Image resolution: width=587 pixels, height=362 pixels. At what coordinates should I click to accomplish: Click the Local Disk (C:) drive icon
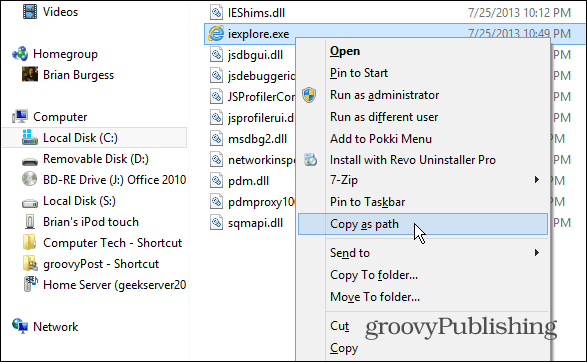coord(30,137)
